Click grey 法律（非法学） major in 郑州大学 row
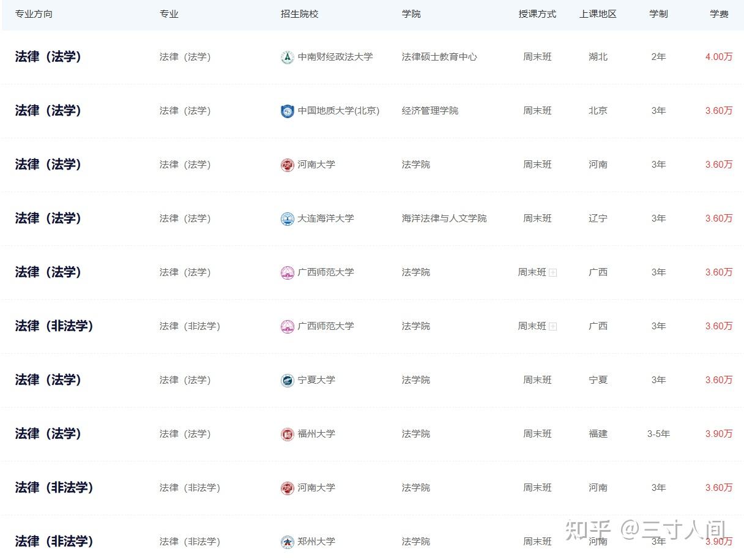The width and height of the screenshot is (744, 560). click(x=190, y=542)
